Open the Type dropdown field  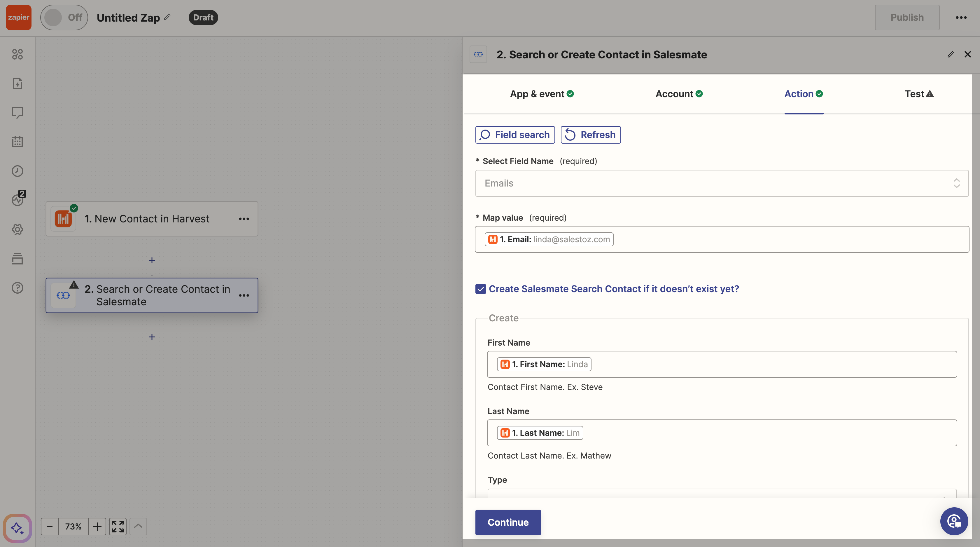722,494
